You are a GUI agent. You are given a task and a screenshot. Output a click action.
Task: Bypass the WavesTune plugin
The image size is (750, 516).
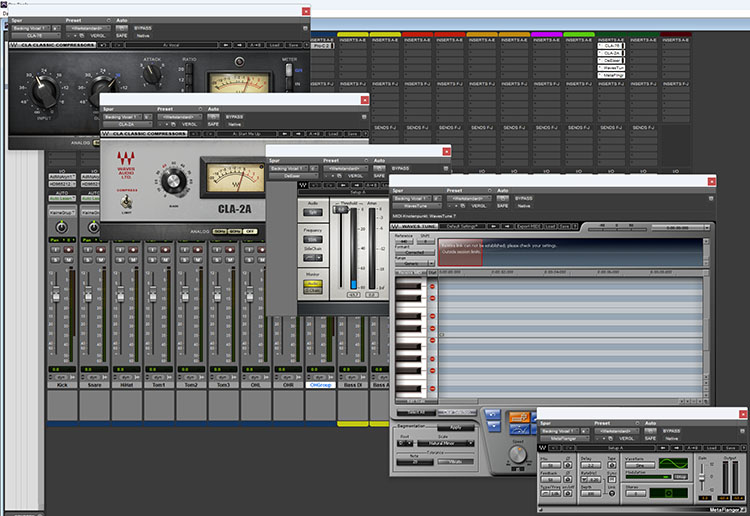tap(524, 198)
